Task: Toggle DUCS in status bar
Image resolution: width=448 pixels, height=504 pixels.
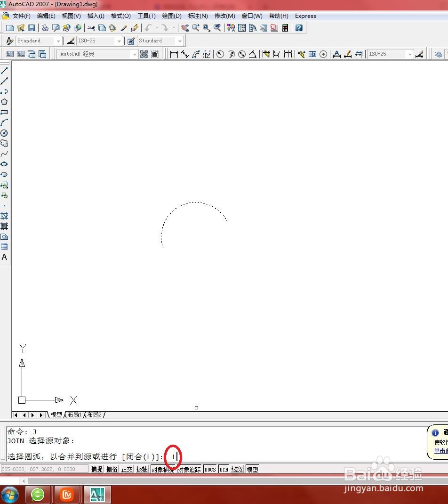Action: pyautogui.click(x=210, y=469)
